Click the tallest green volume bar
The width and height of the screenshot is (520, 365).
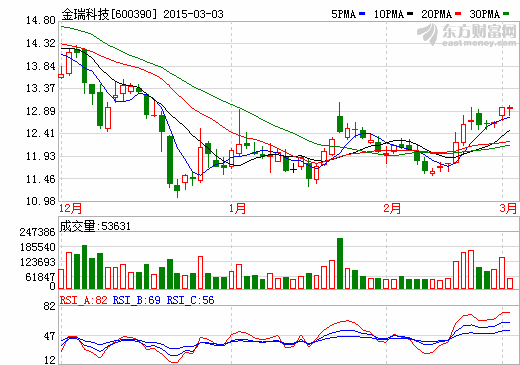coord(340,263)
